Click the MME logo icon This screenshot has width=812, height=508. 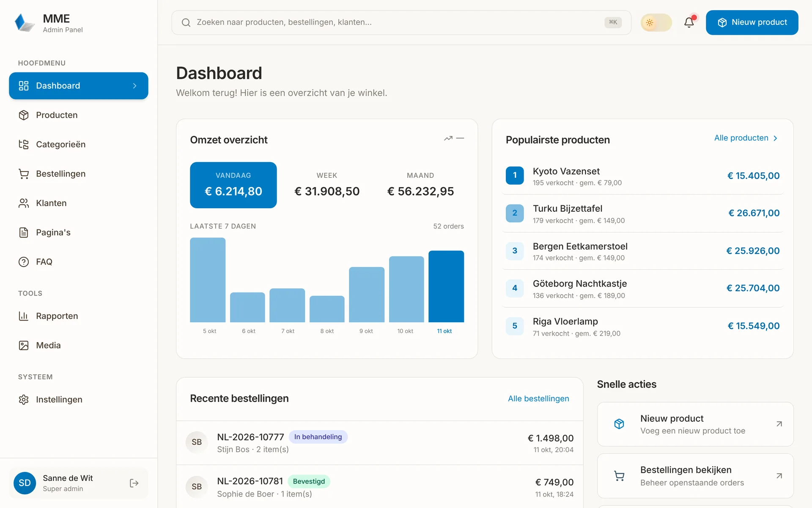(x=25, y=23)
